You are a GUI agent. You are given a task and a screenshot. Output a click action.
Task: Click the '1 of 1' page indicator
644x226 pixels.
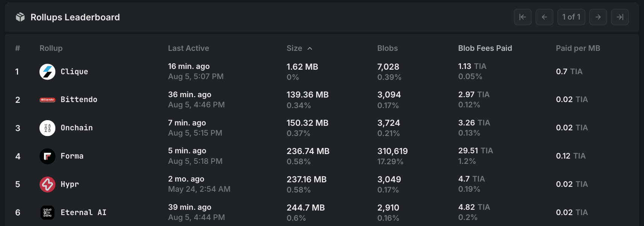[x=571, y=17]
